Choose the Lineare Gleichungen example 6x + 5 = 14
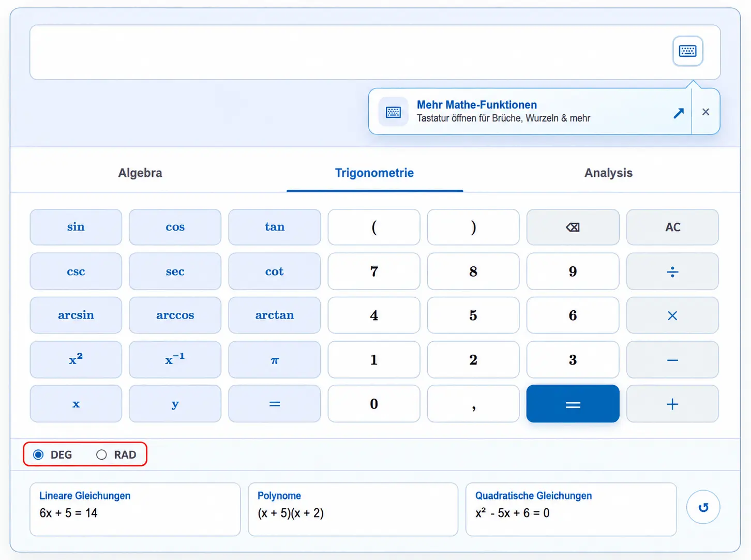This screenshot has width=751, height=560. coord(135,509)
